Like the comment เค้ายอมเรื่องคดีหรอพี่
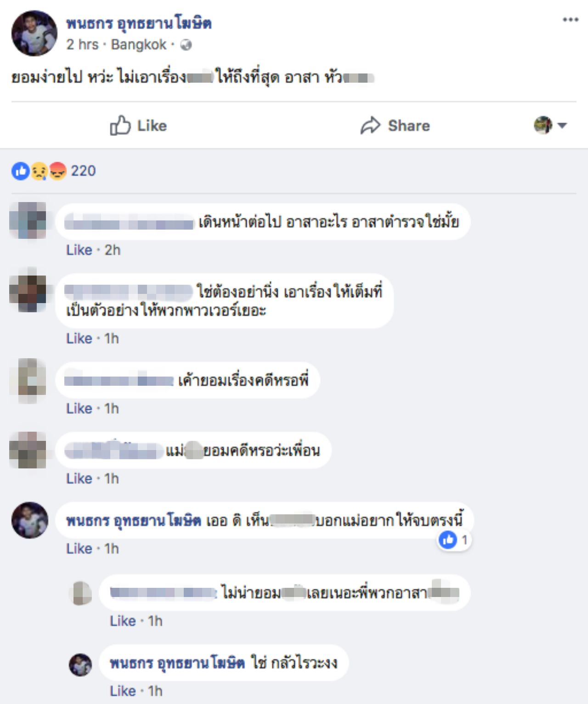Image resolution: width=588 pixels, height=704 pixels. pos(79,409)
